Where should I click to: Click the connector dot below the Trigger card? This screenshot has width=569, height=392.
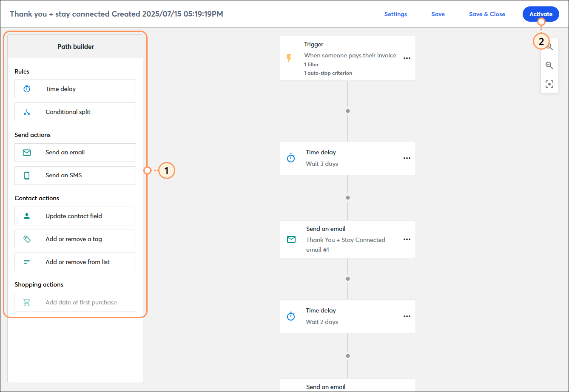pyautogui.click(x=348, y=111)
